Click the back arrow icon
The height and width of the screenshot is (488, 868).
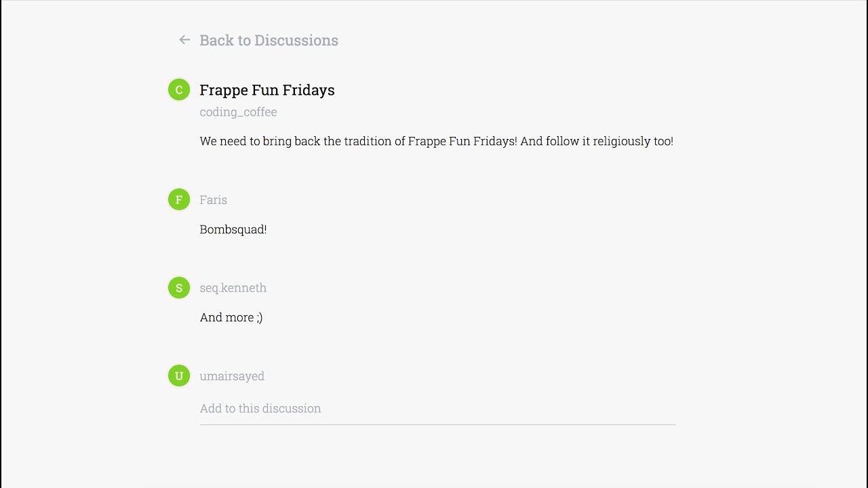(x=184, y=40)
